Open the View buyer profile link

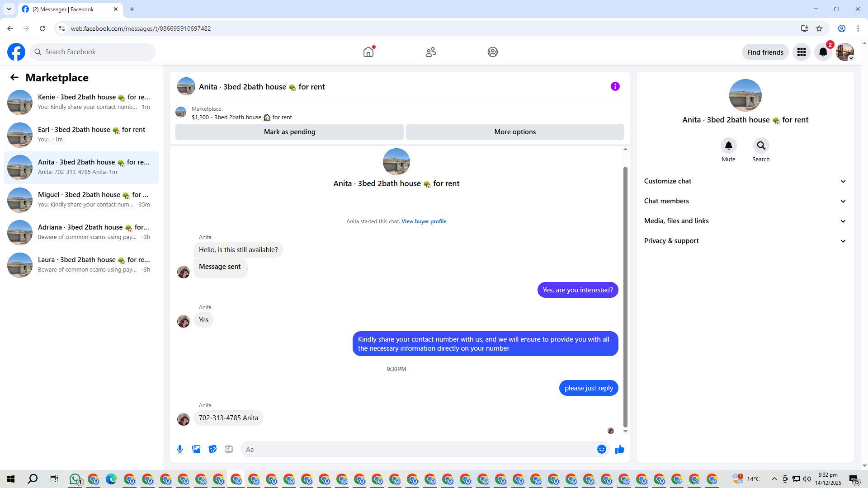pyautogui.click(x=424, y=221)
